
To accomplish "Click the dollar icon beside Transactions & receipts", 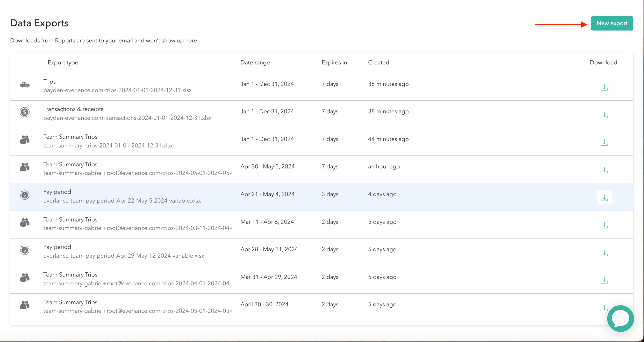I will [25, 112].
